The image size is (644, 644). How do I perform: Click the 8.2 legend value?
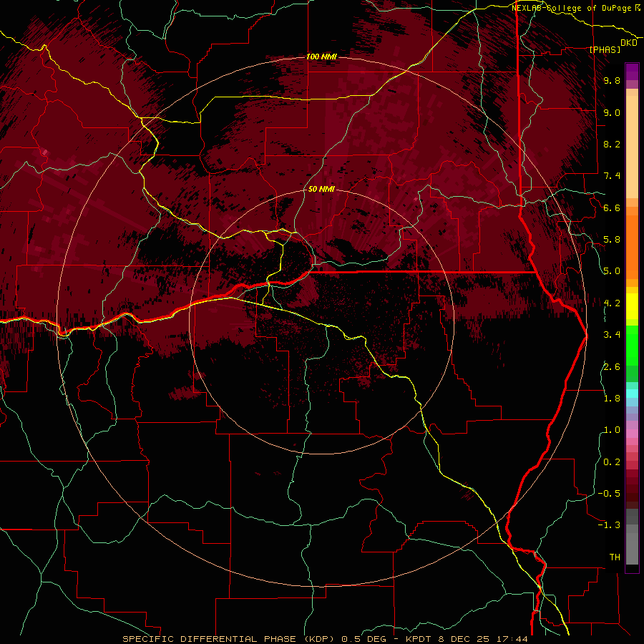(612, 144)
